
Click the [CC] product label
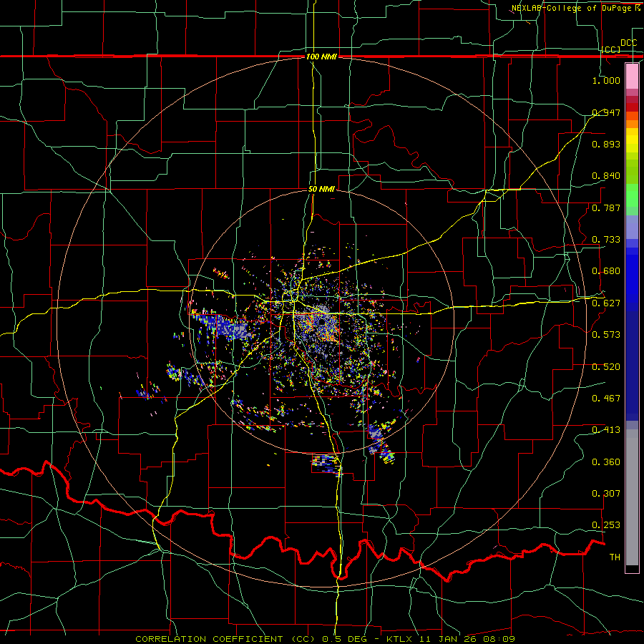[x=611, y=49]
